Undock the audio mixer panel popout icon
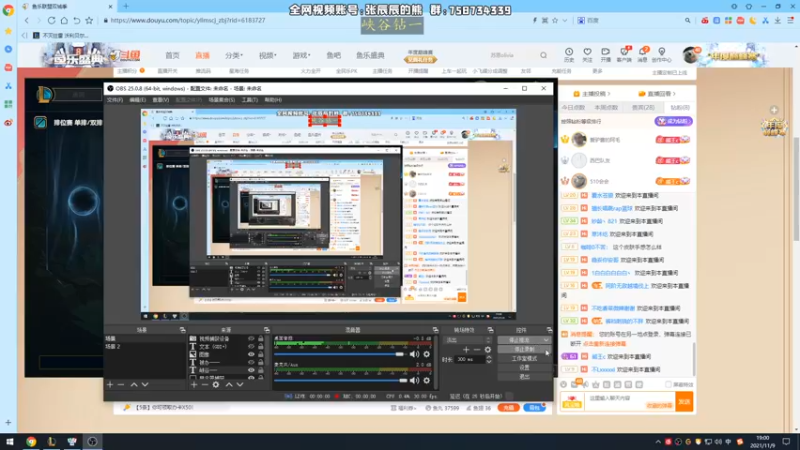 pos(435,330)
